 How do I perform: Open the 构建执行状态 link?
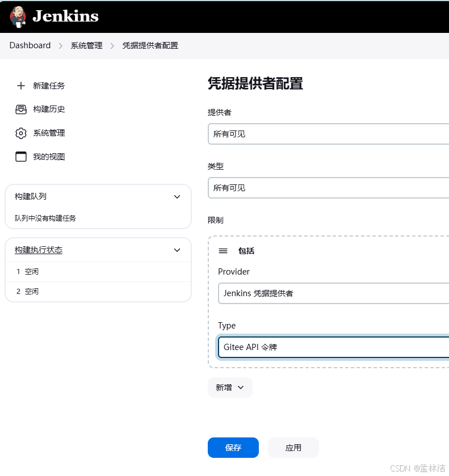click(x=39, y=250)
